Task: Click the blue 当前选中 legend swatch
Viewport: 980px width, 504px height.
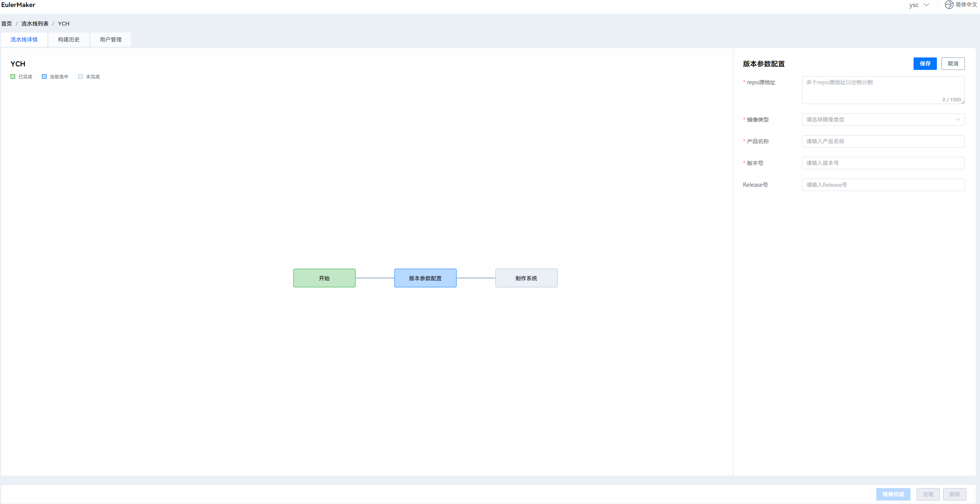Action: tap(44, 76)
